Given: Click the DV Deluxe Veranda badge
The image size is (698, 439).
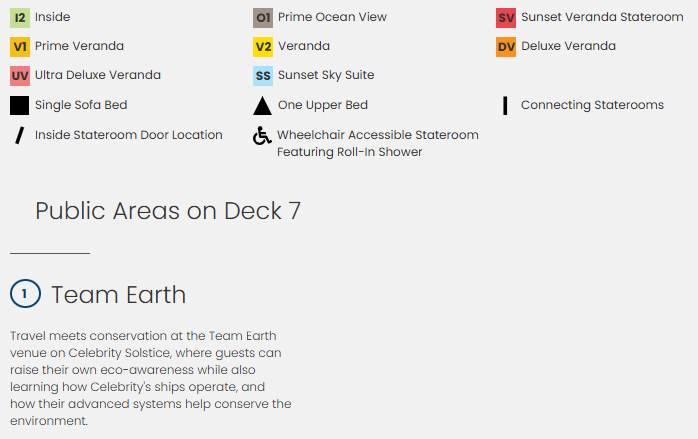Looking at the screenshot, I should 506,46.
